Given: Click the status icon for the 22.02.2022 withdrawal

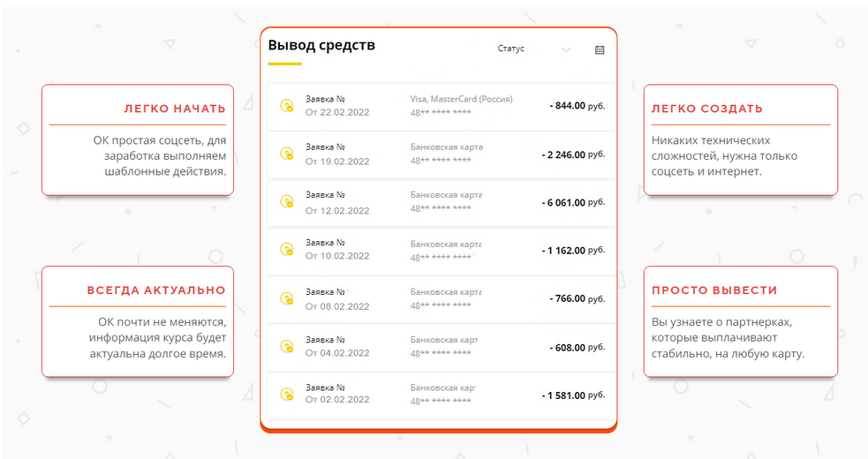Looking at the screenshot, I should click(287, 106).
